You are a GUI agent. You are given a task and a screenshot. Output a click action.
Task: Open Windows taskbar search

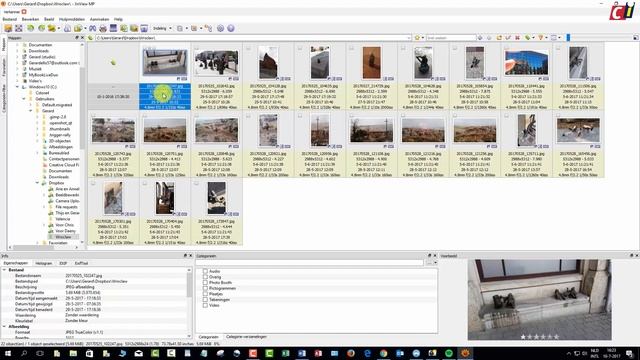pyautogui.click(x=24, y=353)
